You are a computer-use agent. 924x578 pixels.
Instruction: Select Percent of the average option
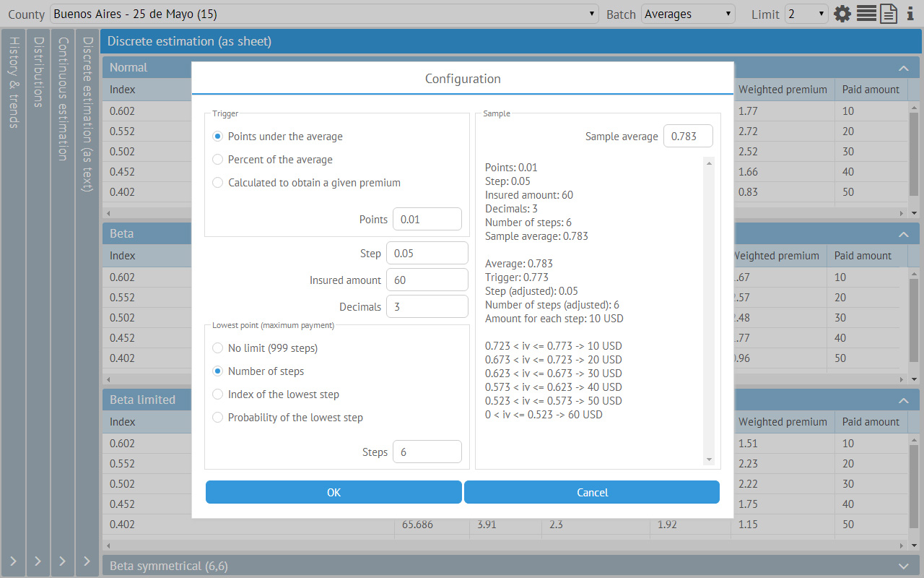pyautogui.click(x=217, y=160)
